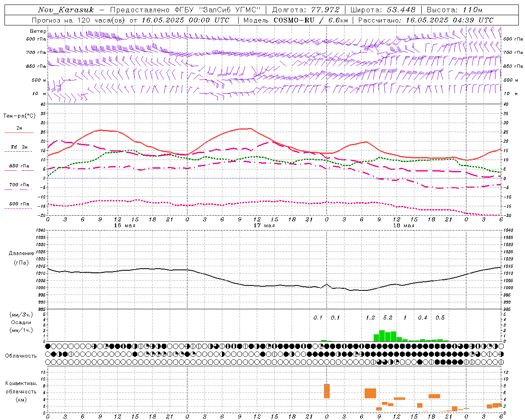This screenshot has width=525, height=420.
Task: Click the 1.2 precipitation total value
Action: (370, 317)
